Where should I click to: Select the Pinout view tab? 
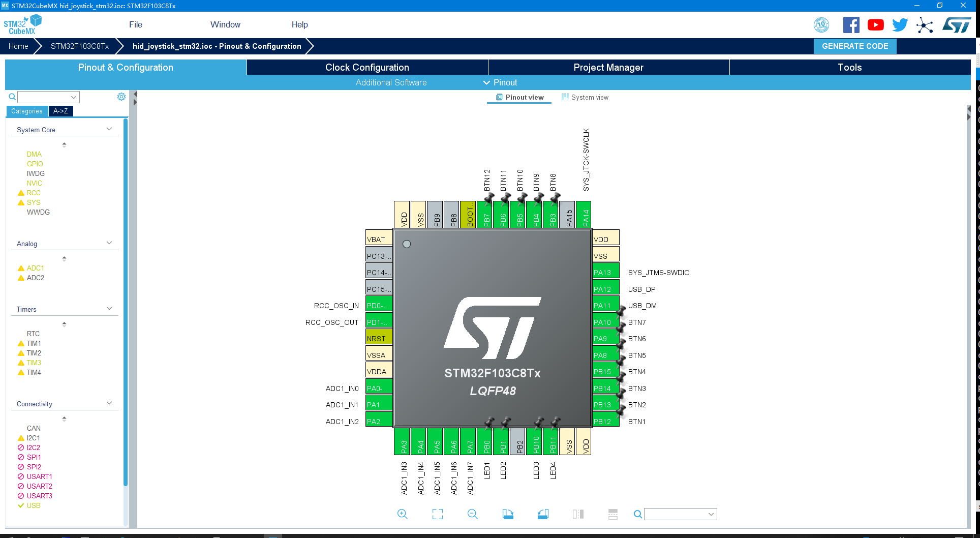point(519,97)
